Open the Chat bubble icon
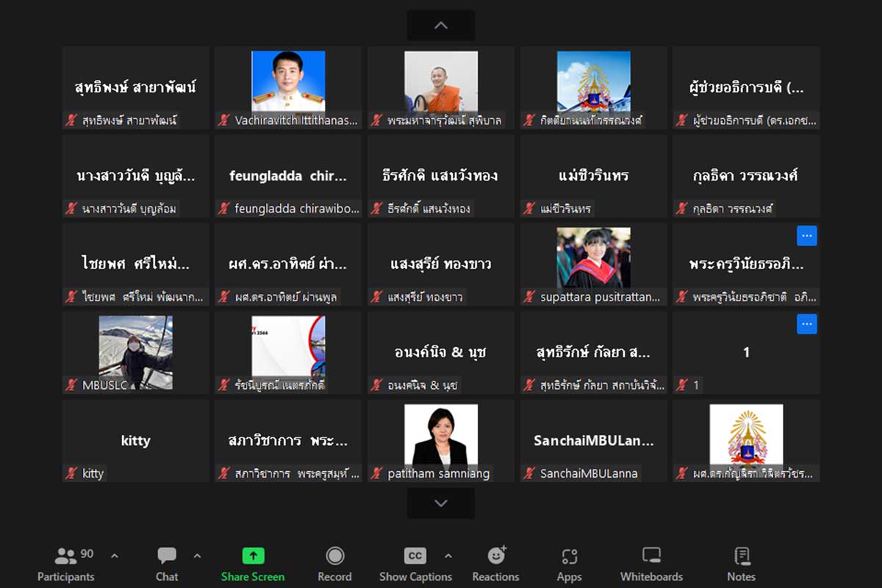The width and height of the screenshot is (882, 588). [x=167, y=556]
